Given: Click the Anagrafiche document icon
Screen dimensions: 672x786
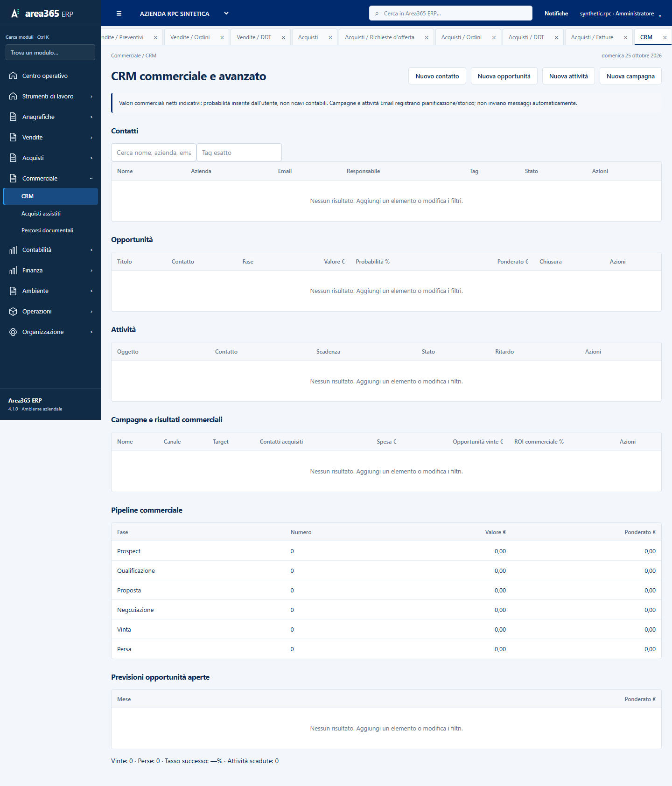Looking at the screenshot, I should coord(13,117).
